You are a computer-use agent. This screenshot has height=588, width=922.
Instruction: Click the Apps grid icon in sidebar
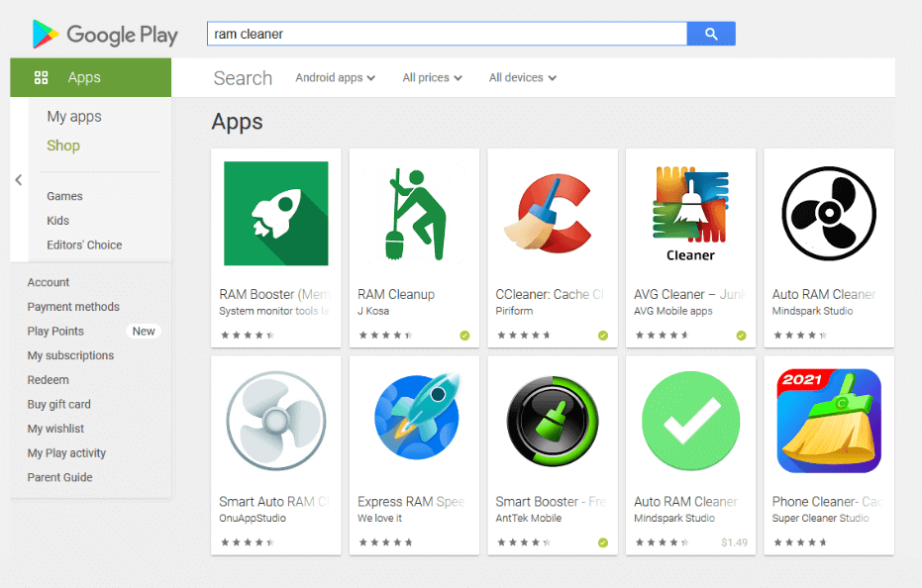pyautogui.click(x=42, y=77)
